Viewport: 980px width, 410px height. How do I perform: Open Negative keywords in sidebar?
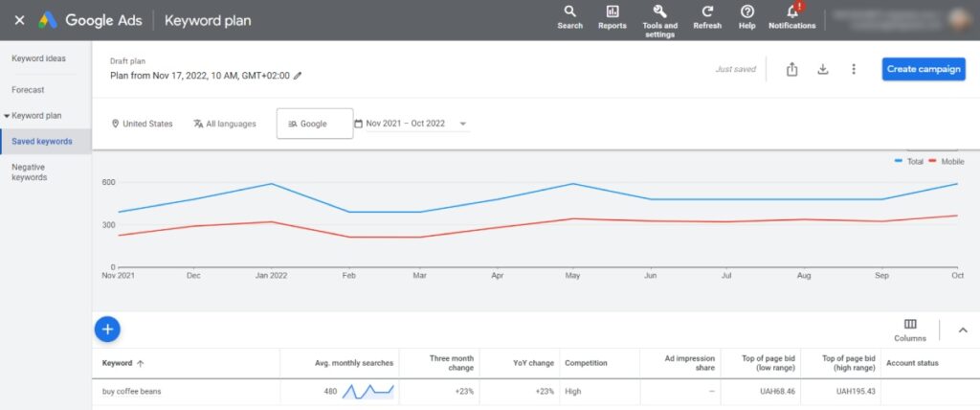(29, 172)
